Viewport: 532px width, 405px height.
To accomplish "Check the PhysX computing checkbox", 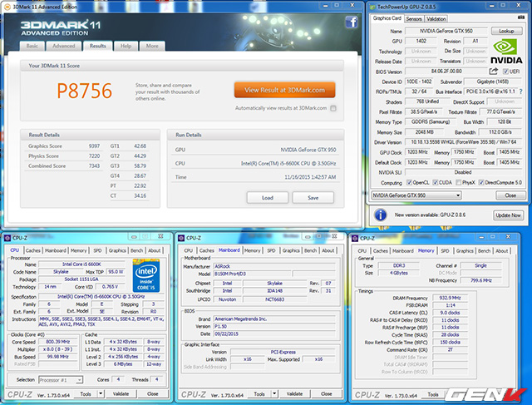I will coord(457,182).
